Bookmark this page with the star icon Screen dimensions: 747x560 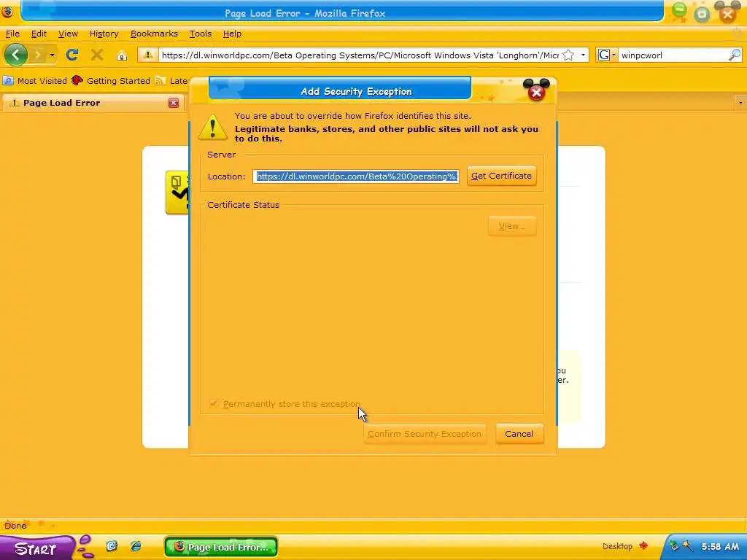[568, 55]
